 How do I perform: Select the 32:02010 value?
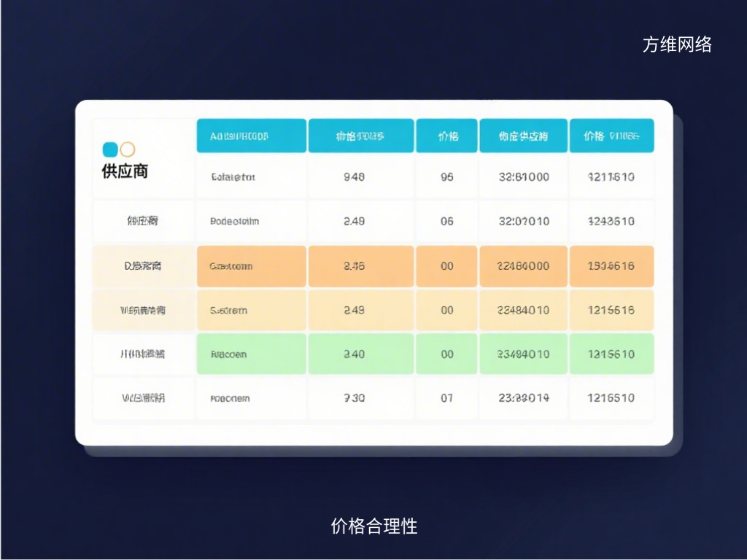(x=524, y=221)
